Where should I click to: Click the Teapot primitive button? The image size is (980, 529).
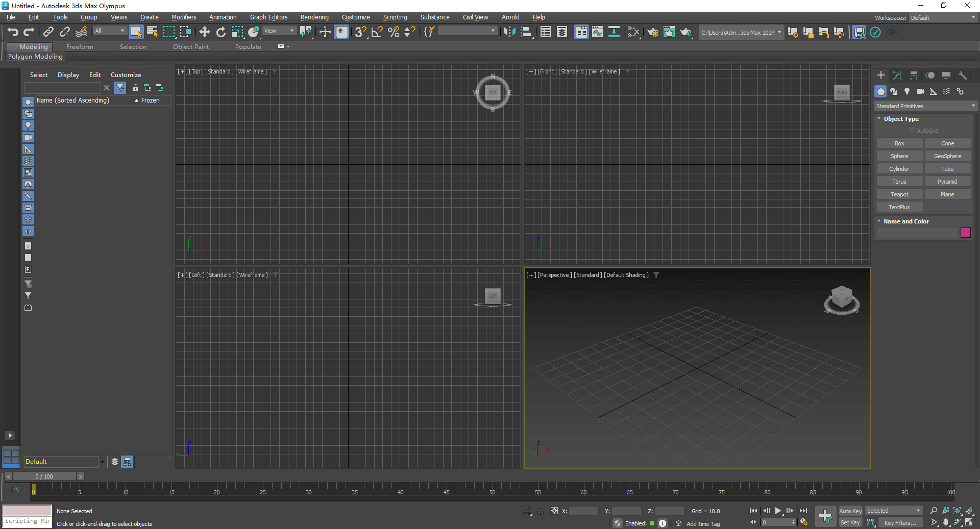(899, 194)
